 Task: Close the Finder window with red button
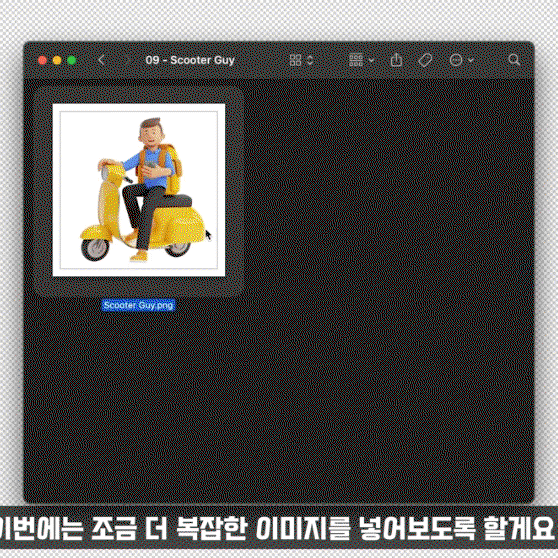pos(42,60)
